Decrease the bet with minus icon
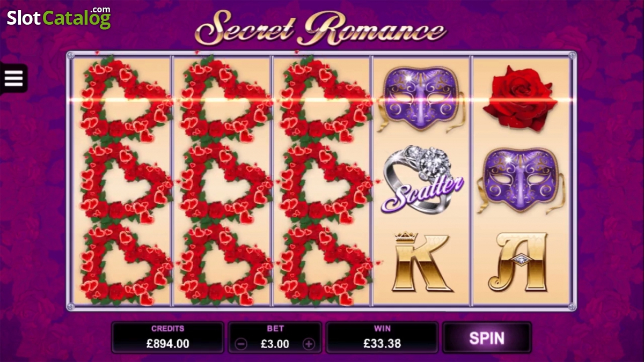This screenshot has height=362, width=644. [241, 344]
